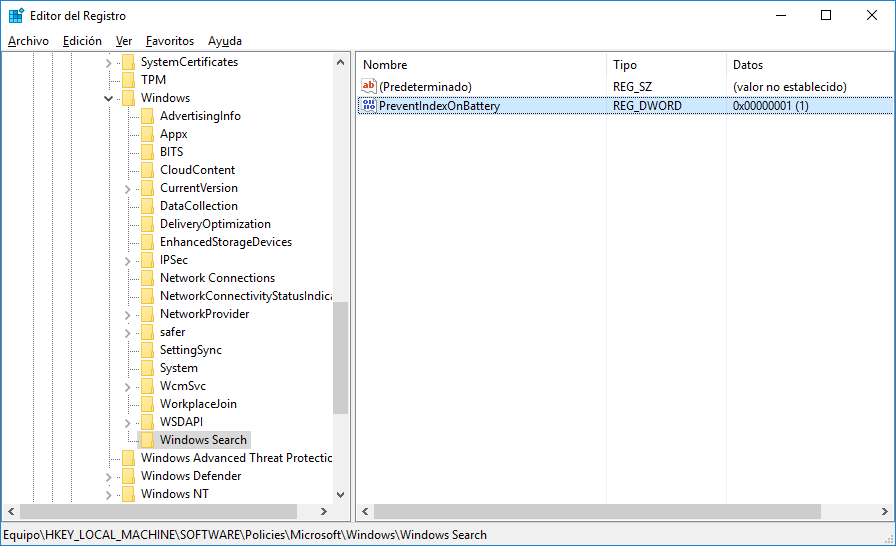The height and width of the screenshot is (546, 896).
Task: Click the 0x00000001 (1) data cell
Action: [x=770, y=106]
